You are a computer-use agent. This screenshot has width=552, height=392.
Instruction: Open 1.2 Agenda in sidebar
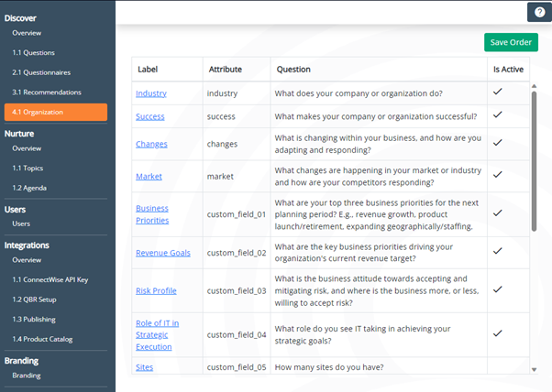[29, 188]
